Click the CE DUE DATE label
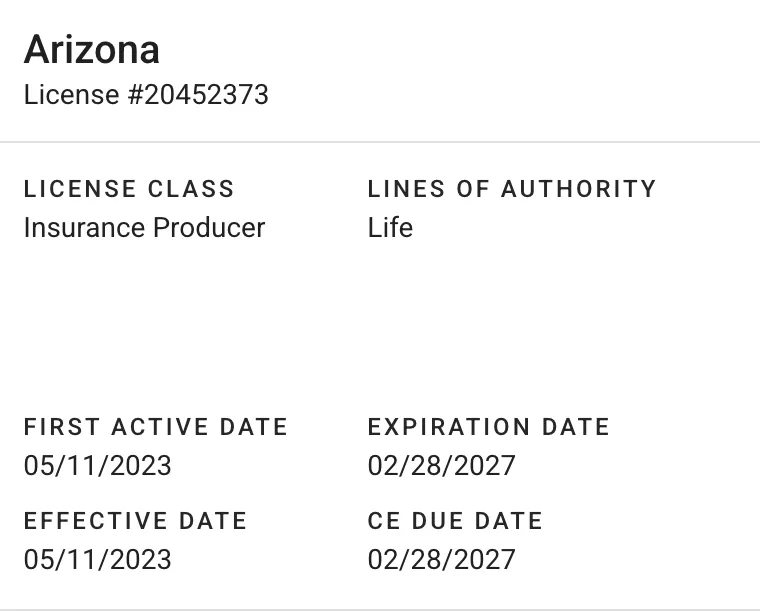760x612 pixels. tap(455, 521)
